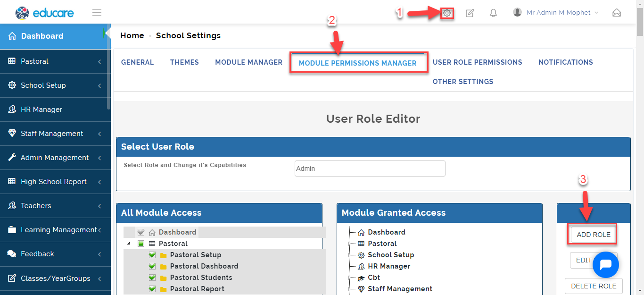Screen dimensions: 644x295
Task: Click the Delete Role button
Action: (x=594, y=286)
